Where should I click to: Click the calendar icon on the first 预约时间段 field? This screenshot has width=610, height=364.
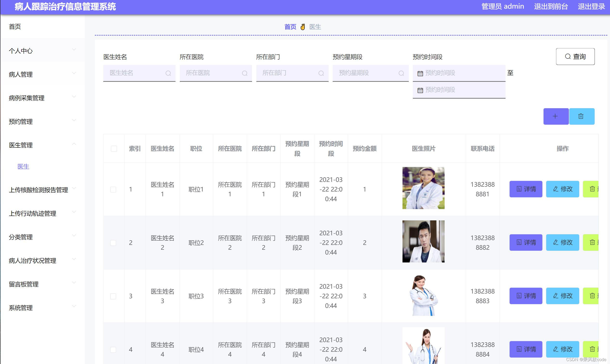click(x=420, y=73)
